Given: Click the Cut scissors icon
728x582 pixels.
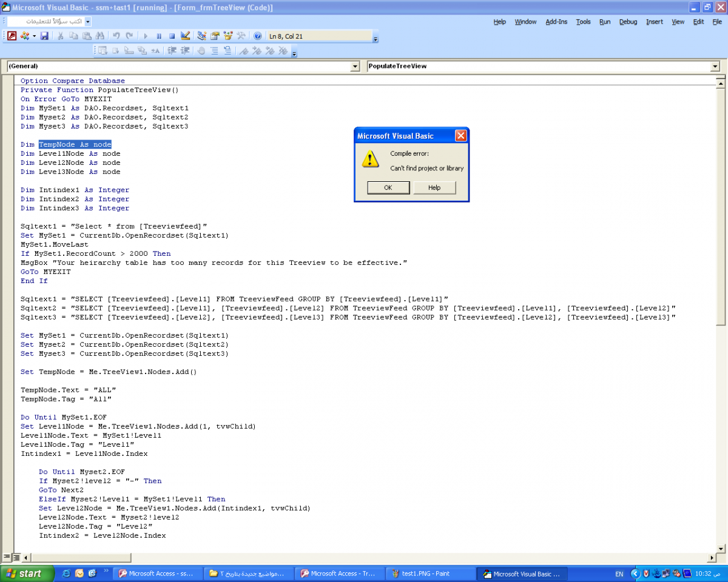Looking at the screenshot, I should pyautogui.click(x=61, y=36).
